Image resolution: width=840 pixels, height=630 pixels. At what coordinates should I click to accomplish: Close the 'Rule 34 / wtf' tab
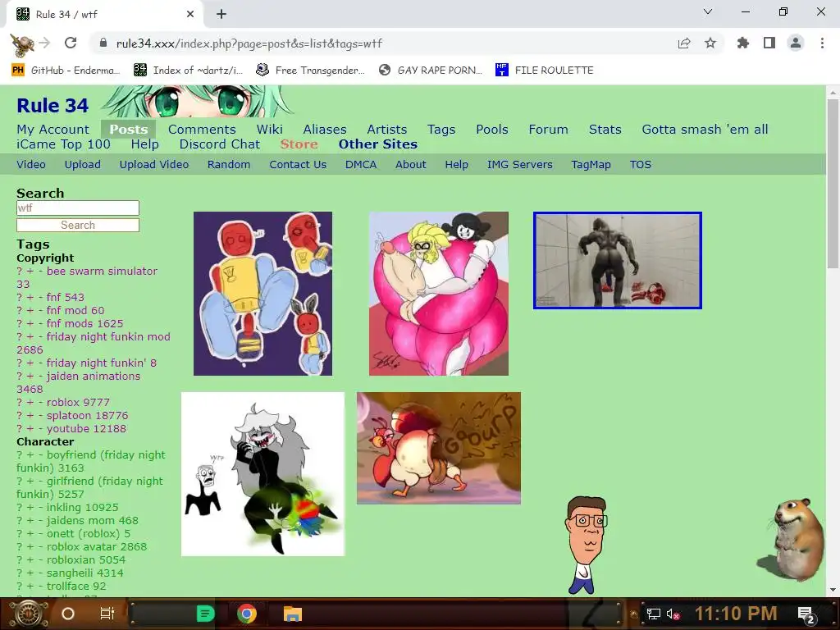[x=190, y=15]
